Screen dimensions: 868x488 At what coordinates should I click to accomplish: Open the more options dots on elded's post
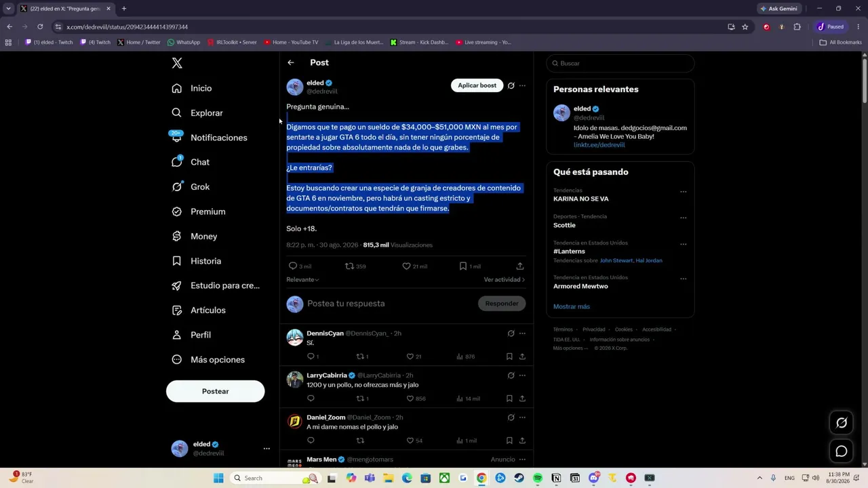pyautogui.click(x=522, y=85)
